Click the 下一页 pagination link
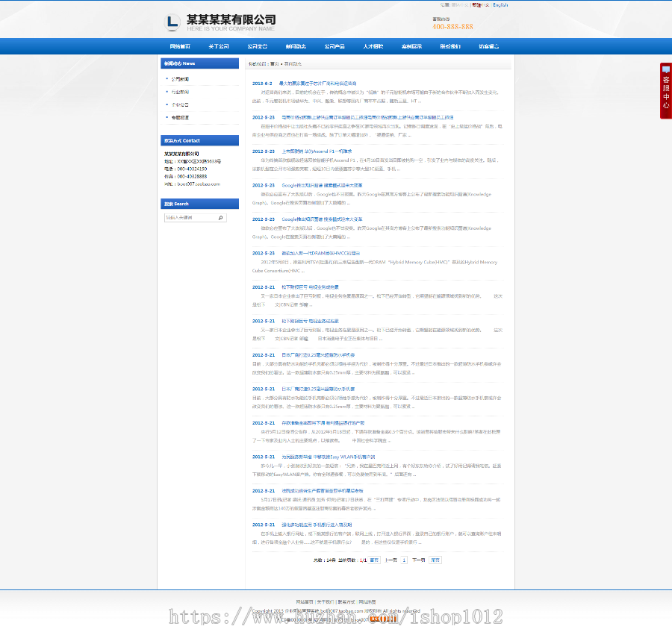672x635 pixels. click(418, 560)
